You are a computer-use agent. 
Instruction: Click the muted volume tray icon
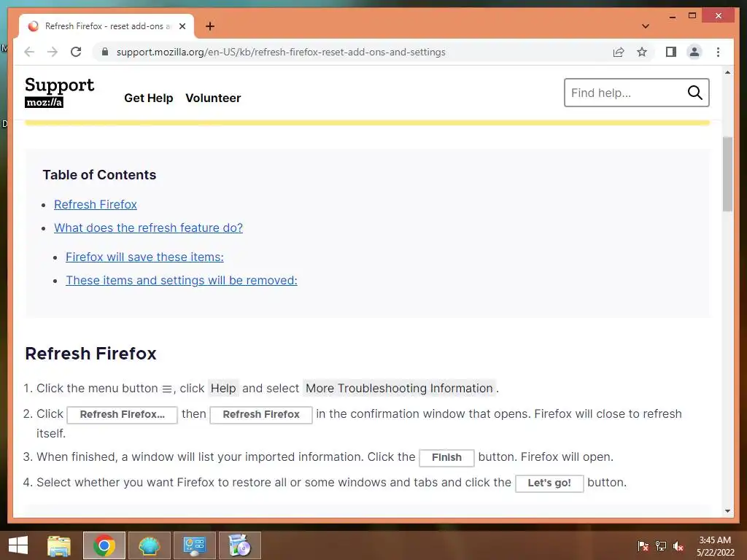[678, 546]
